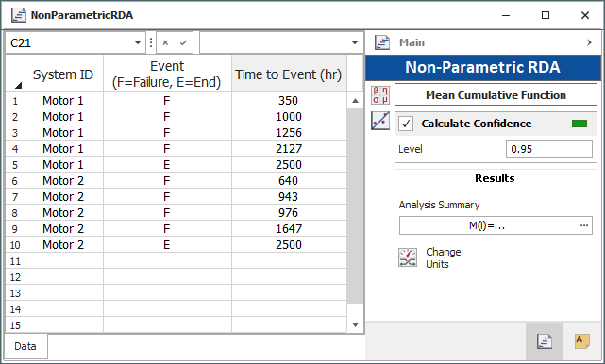
Task: Click the Calculate icon with Greek letters
Action: coord(380,95)
